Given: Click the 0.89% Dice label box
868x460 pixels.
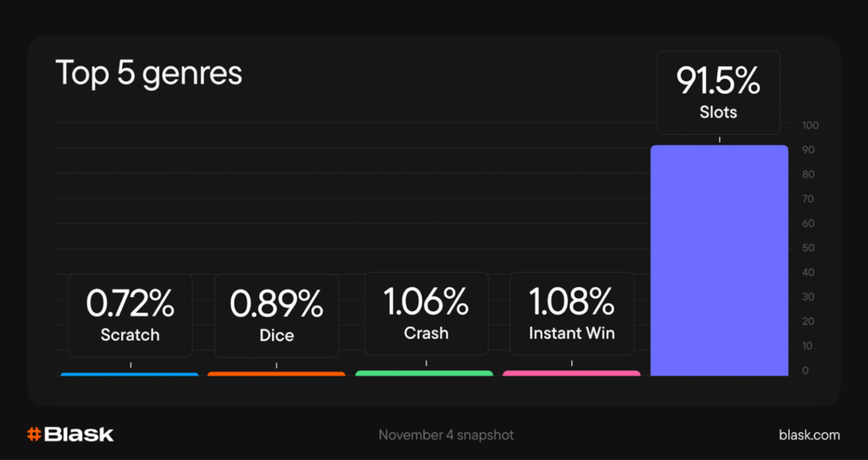Looking at the screenshot, I should pos(276,315).
